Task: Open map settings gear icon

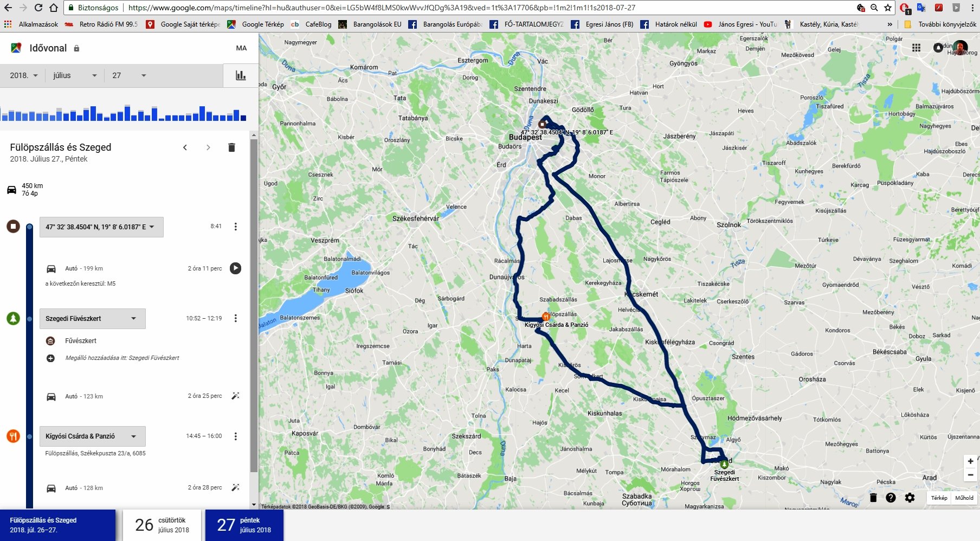Action: coord(910,498)
